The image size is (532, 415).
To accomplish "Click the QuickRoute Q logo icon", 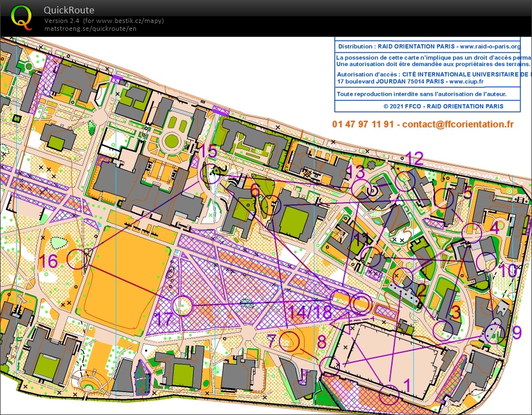I will [x=22, y=16].
